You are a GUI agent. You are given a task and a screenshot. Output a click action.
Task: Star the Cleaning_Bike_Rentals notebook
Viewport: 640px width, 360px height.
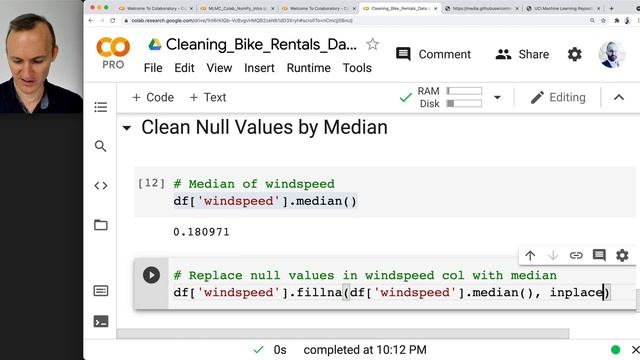pos(372,44)
